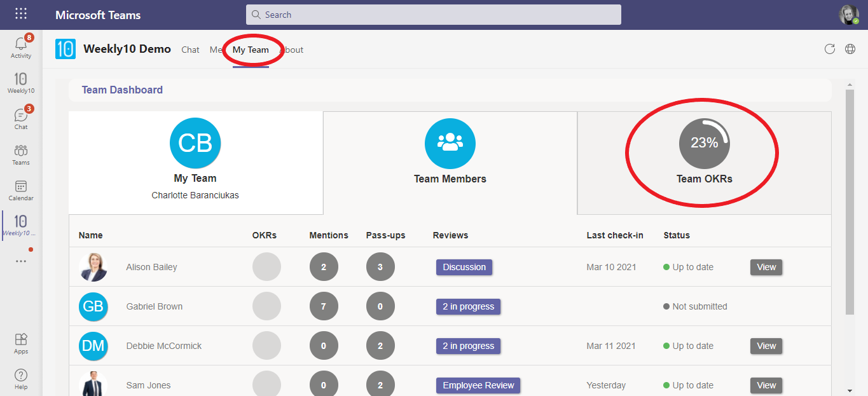
Task: Click the Debbie McCormick name
Action: 164,346
